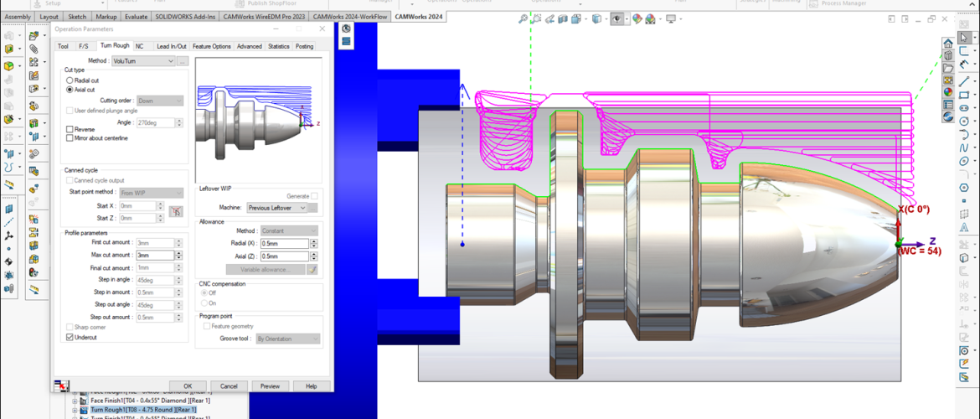Viewport: 980px width, 419px height.
Task: Switch to the Lead In/Out tab
Action: pyautogui.click(x=171, y=47)
